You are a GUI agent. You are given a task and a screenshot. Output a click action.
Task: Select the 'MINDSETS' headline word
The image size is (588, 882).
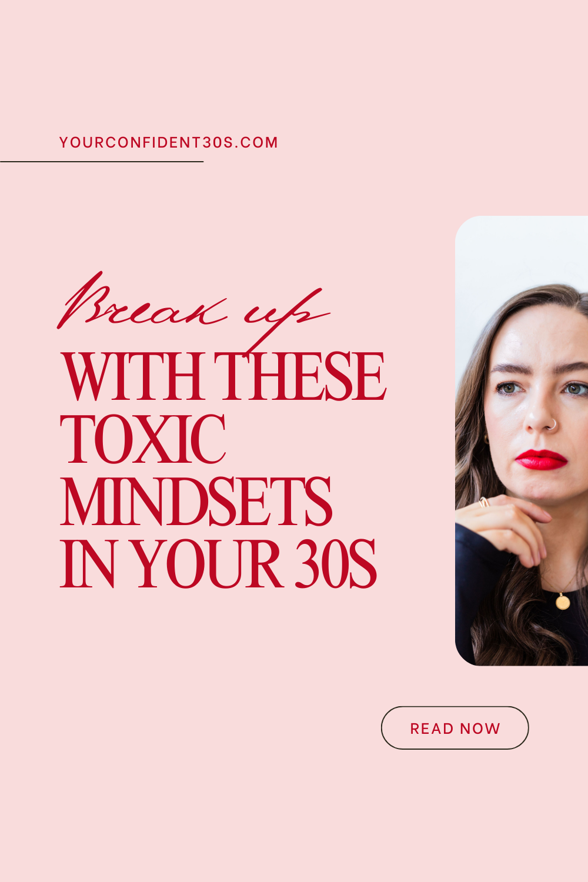click(196, 502)
